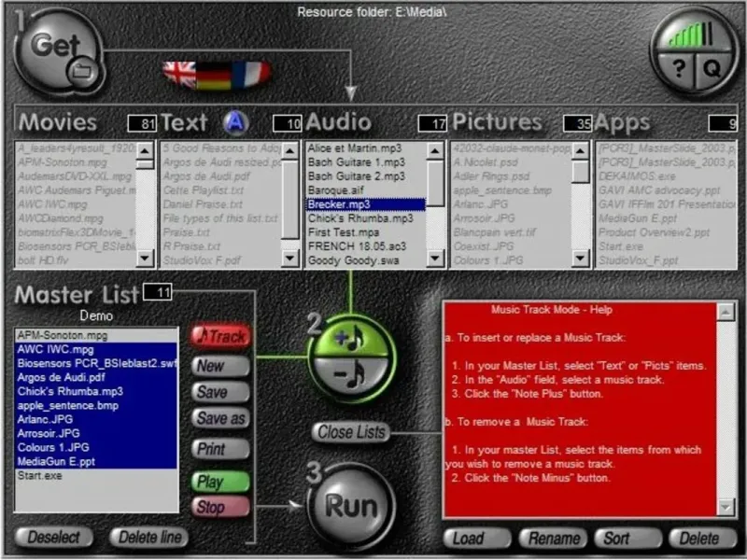
Task: Click the Delete button under help
Action: (x=703, y=539)
